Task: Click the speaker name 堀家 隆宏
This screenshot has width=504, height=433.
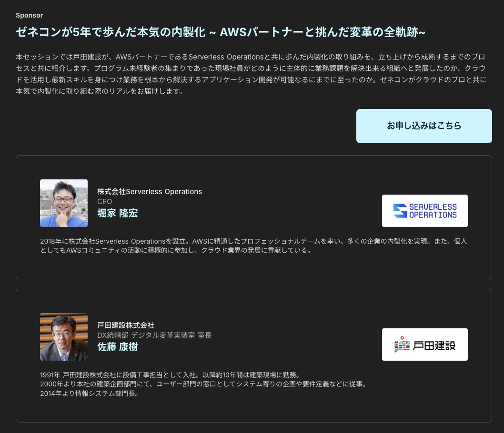Action: [117, 213]
